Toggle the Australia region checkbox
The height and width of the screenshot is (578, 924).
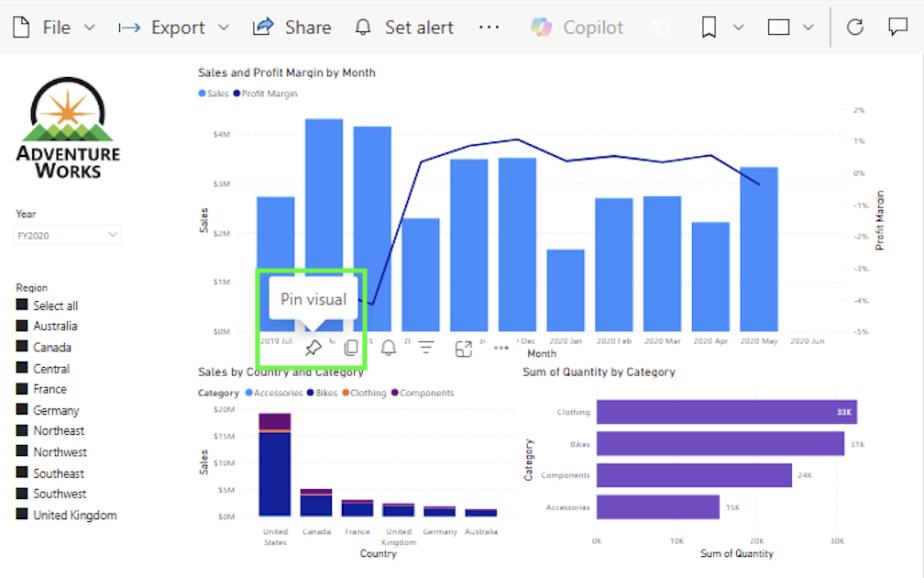pyautogui.click(x=22, y=326)
